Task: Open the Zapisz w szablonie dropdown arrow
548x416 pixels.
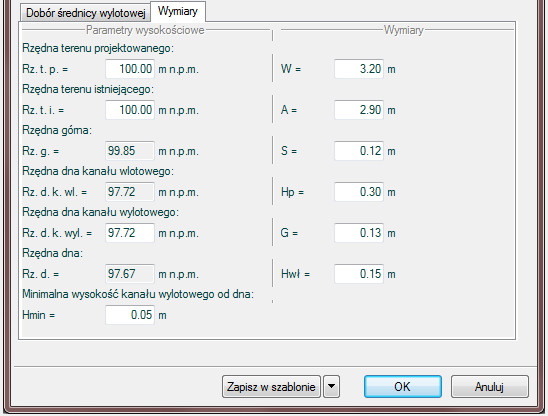Action: [331, 387]
